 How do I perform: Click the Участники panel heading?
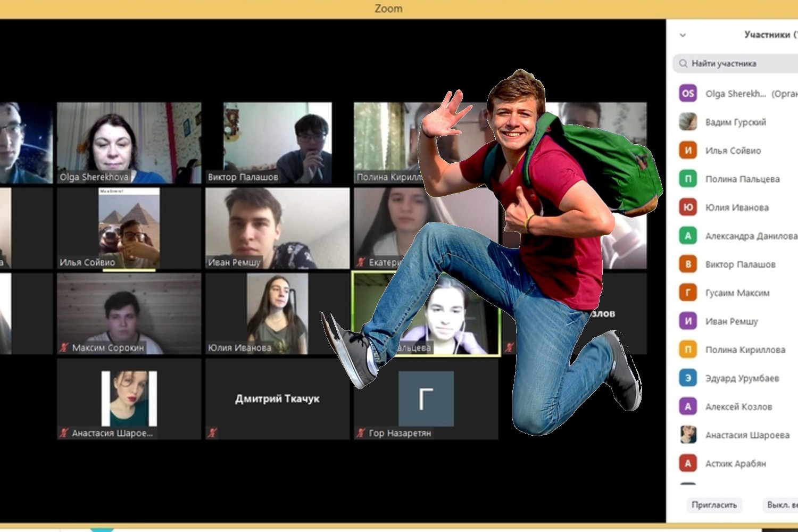pyautogui.click(x=770, y=35)
